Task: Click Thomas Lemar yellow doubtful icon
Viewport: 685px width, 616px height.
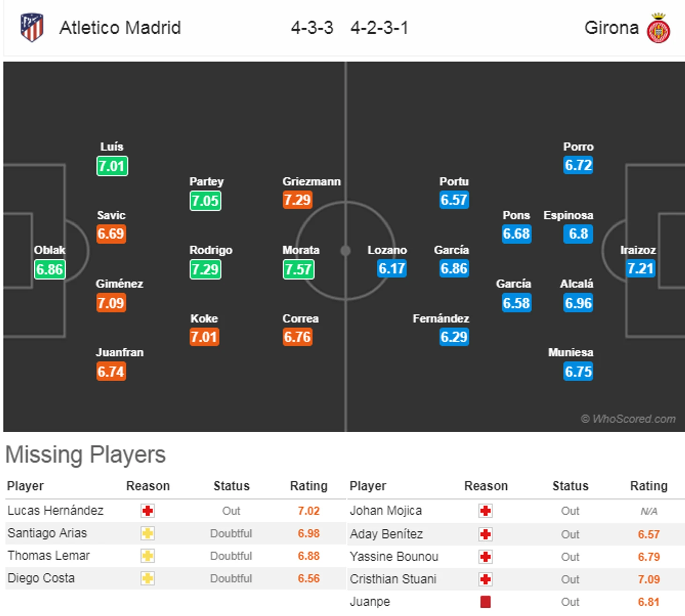Action: coord(148,556)
